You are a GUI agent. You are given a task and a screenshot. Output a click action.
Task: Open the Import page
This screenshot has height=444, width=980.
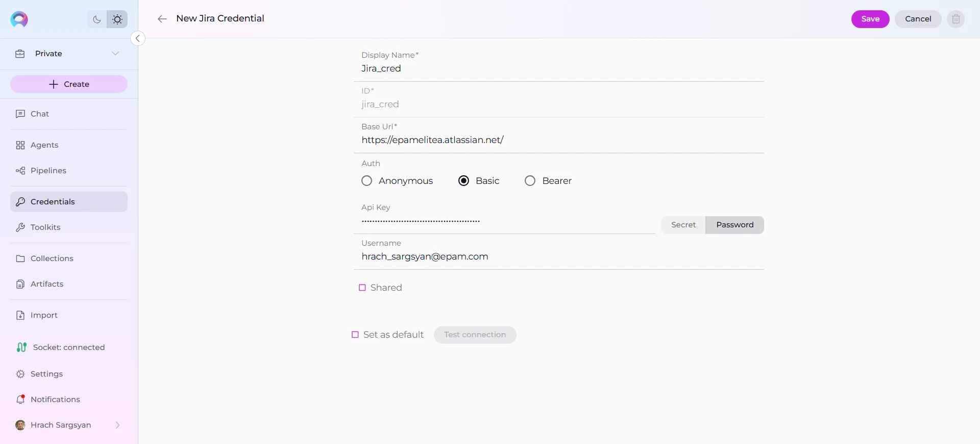coord(69,315)
